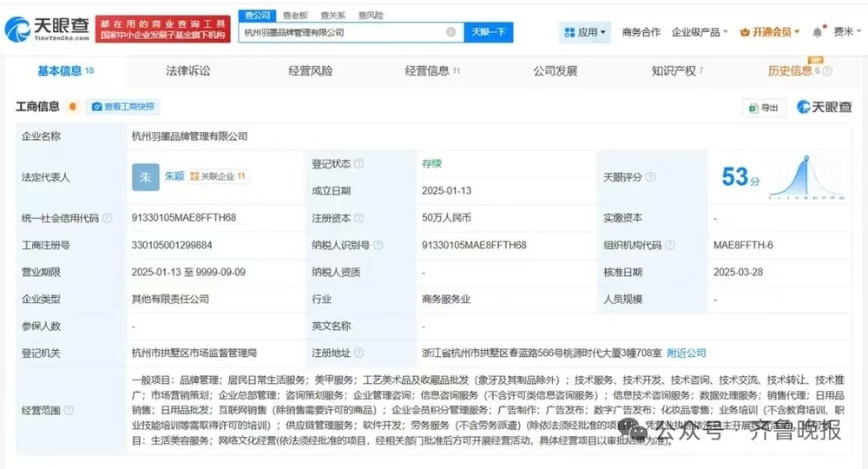
Task: Click help icon next to 纳税人识别号
Action: 378,245
